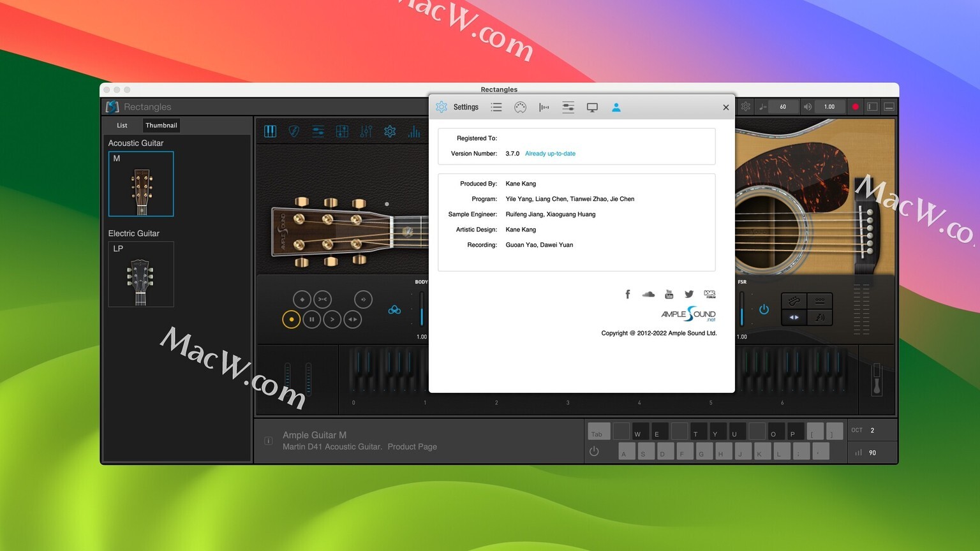
Task: Click the tempo note icon in top bar
Action: [762, 107]
